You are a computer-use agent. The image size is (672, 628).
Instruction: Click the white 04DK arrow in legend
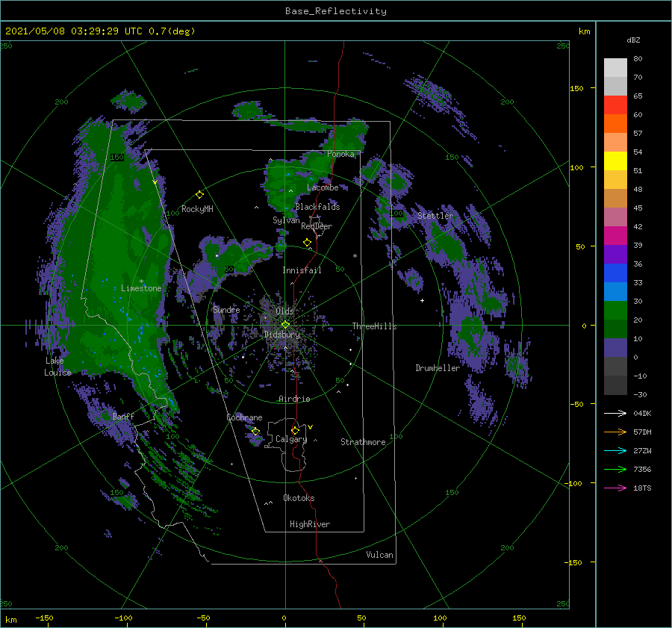pos(615,413)
